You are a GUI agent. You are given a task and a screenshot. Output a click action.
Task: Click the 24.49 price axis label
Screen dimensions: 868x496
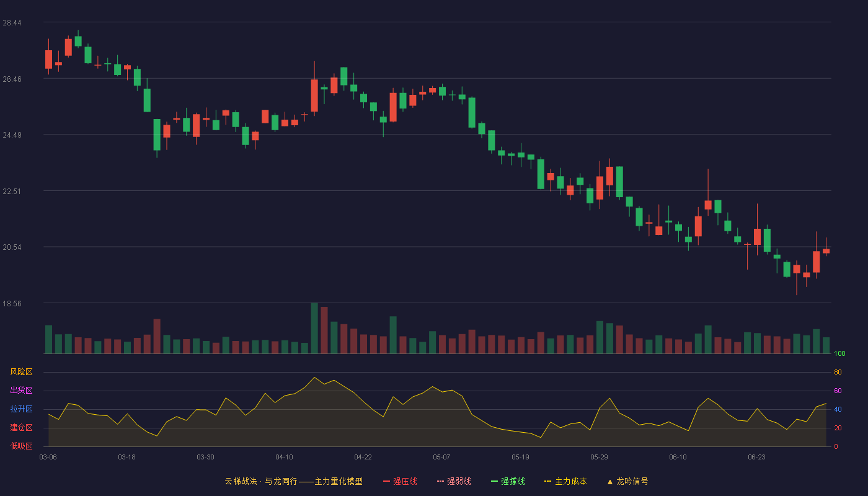pos(12,135)
